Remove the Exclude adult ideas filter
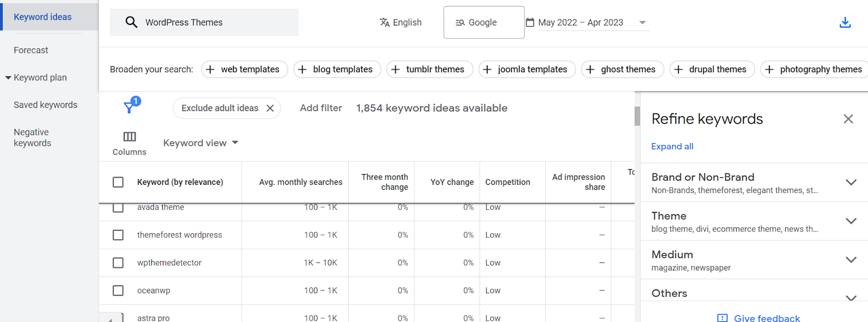 [x=270, y=108]
